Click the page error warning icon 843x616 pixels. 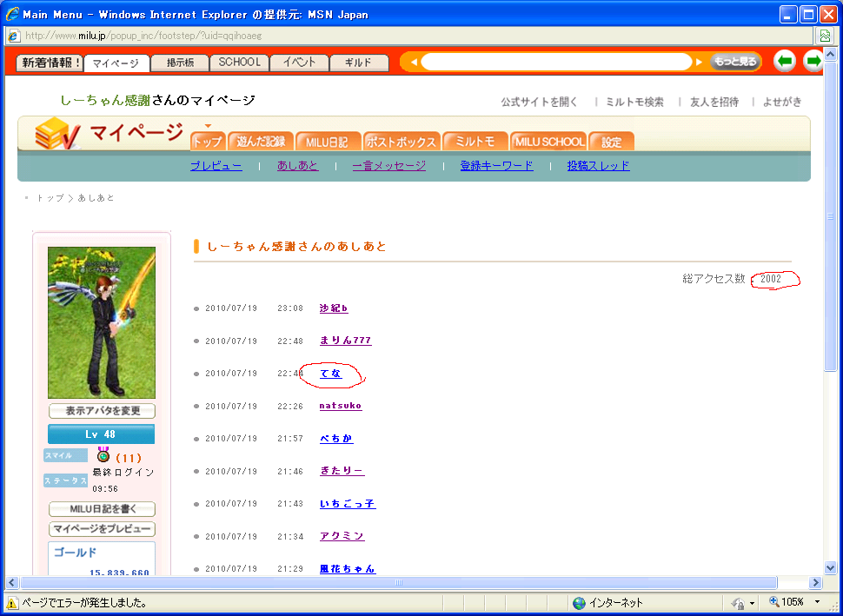12,602
